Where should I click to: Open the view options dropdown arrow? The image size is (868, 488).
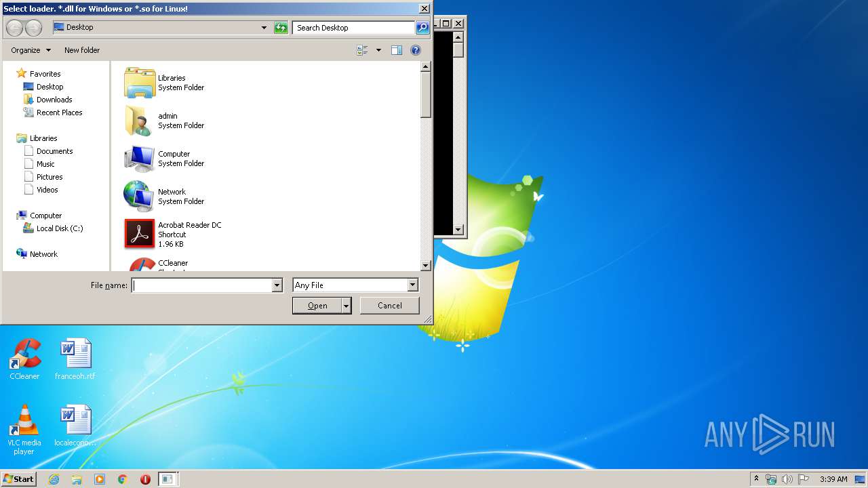pos(378,50)
